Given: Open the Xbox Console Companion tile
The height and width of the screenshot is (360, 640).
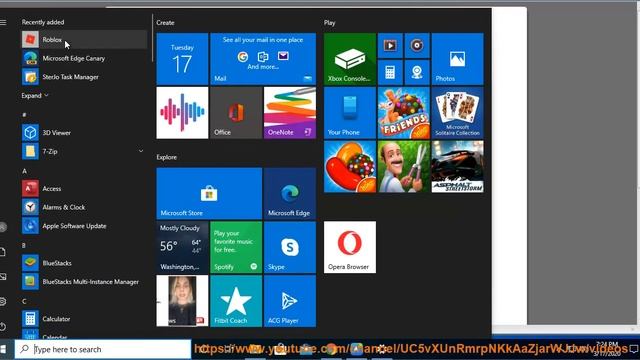Looking at the screenshot, I should (x=350, y=59).
